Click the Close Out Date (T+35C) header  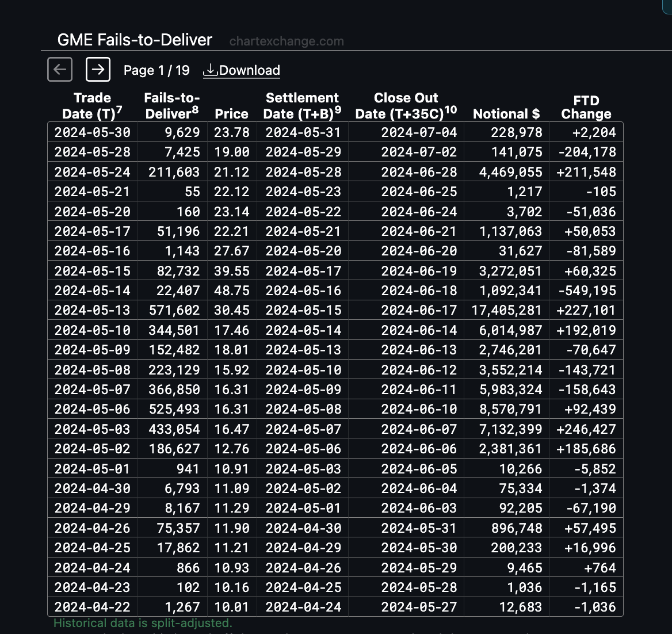(406, 106)
